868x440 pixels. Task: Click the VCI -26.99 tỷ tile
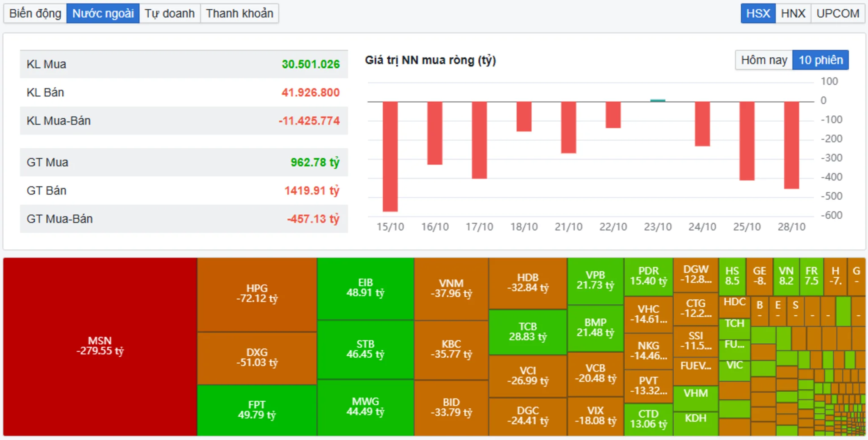(528, 376)
